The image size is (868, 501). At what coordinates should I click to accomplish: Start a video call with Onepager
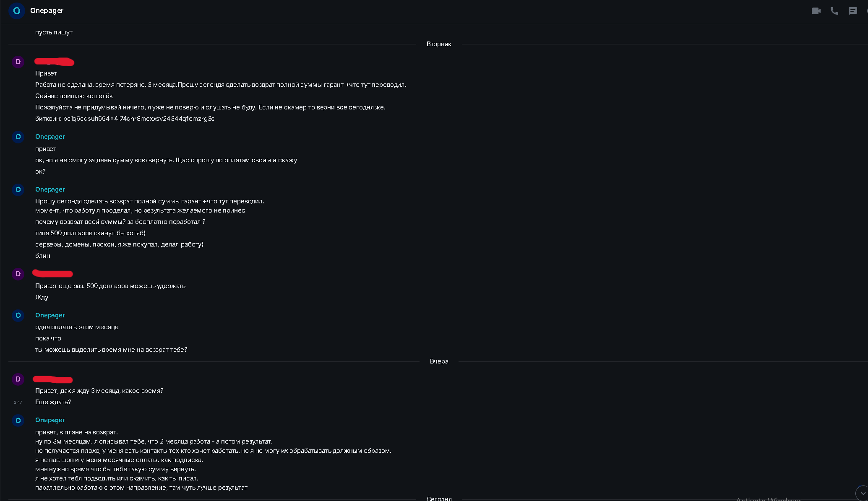(x=816, y=11)
